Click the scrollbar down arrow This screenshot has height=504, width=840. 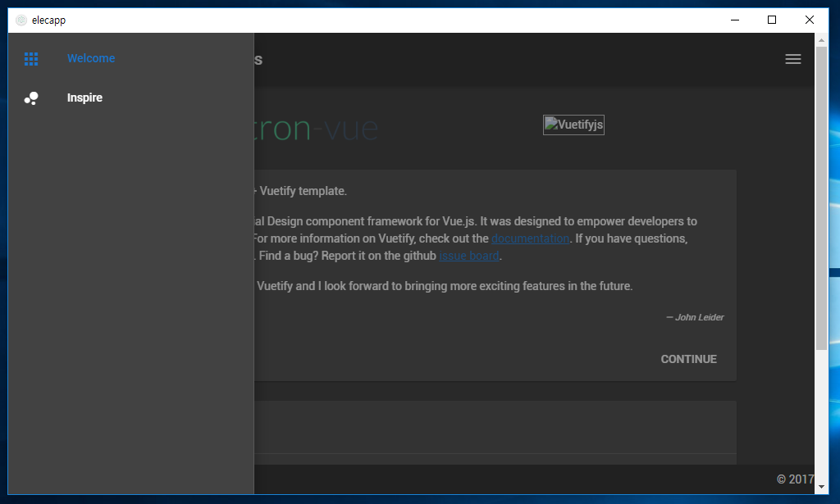821,487
